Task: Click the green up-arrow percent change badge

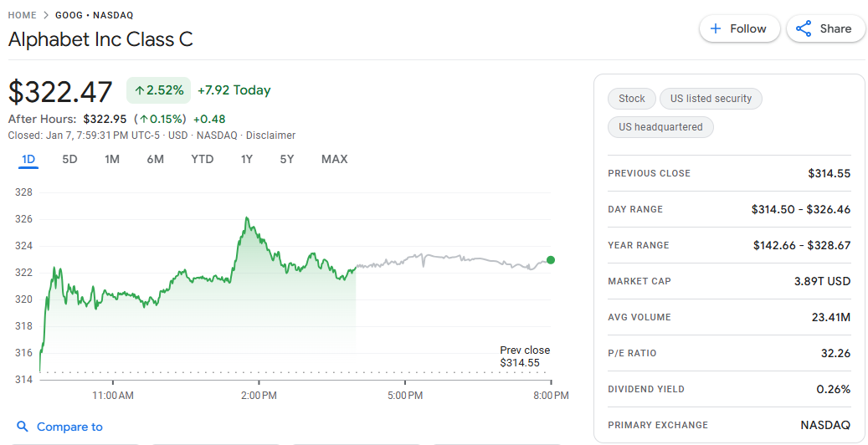Action: pos(159,90)
